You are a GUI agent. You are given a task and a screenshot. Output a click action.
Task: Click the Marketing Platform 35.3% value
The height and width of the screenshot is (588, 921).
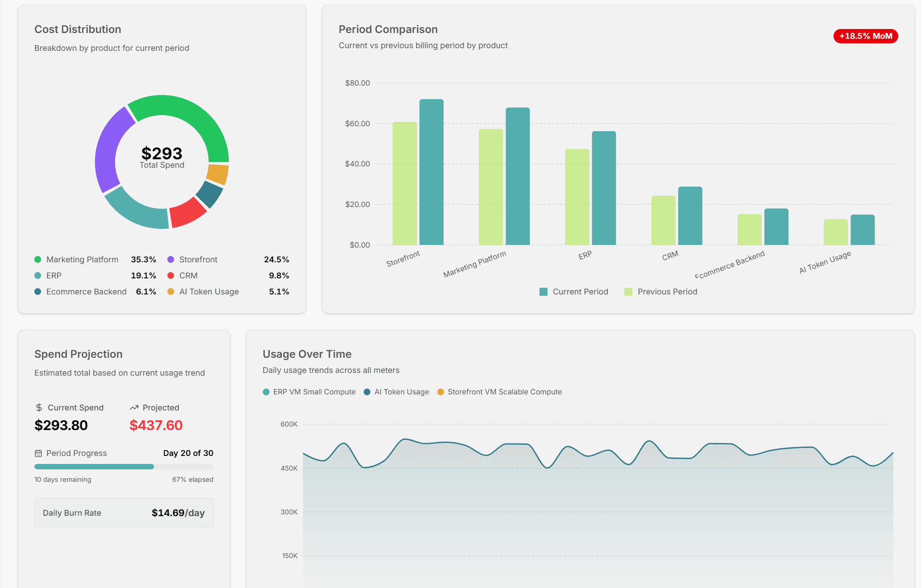point(144,260)
